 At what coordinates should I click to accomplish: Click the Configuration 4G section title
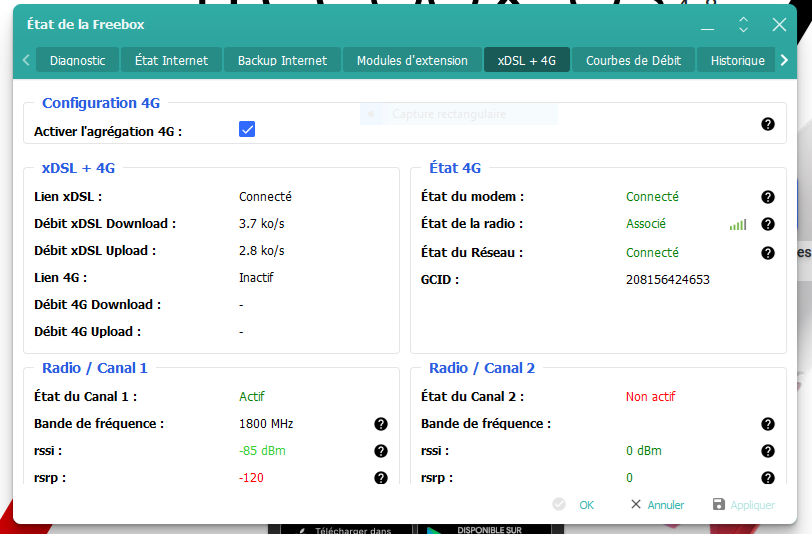101,103
